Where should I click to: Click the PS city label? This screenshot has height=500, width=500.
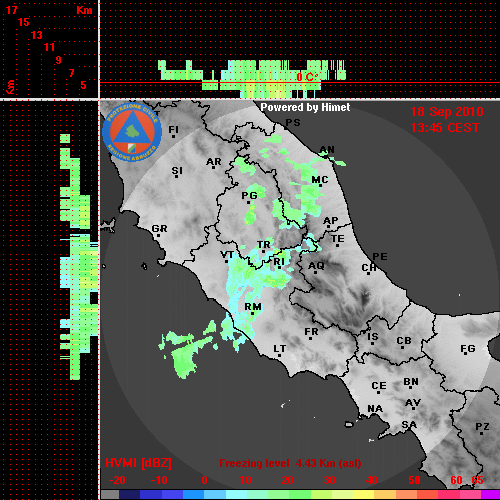pos(293,123)
